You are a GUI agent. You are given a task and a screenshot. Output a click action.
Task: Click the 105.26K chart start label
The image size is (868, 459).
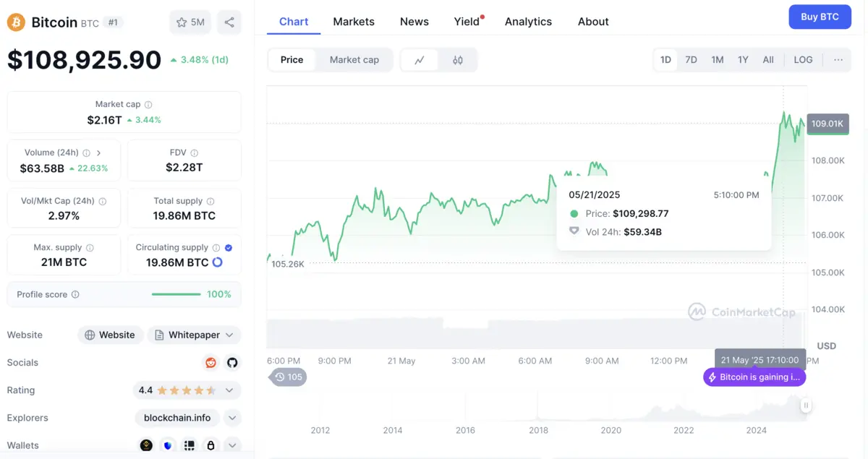(x=288, y=264)
